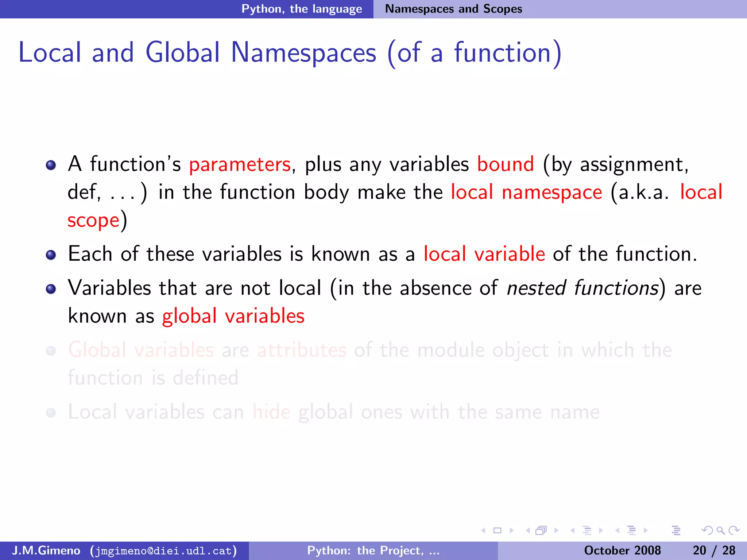Click the next slide arrow
Image resolution: width=747 pixels, height=560 pixels.
(x=512, y=530)
